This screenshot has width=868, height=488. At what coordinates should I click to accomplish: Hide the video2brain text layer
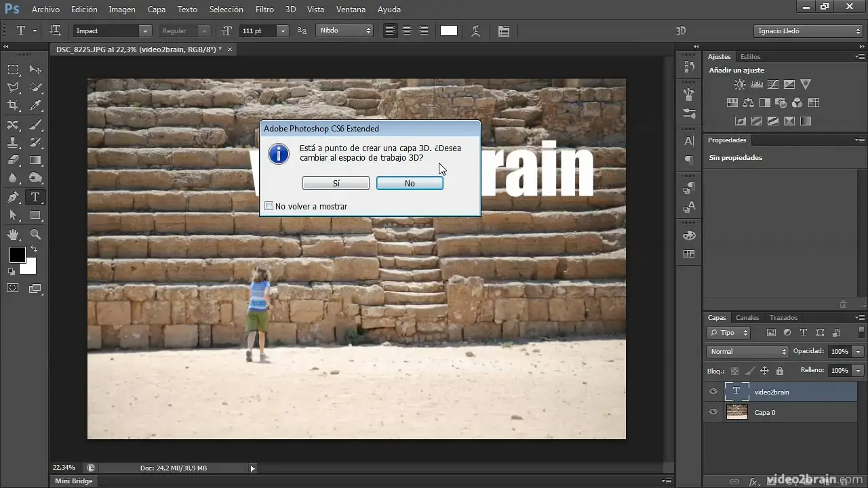click(x=713, y=392)
